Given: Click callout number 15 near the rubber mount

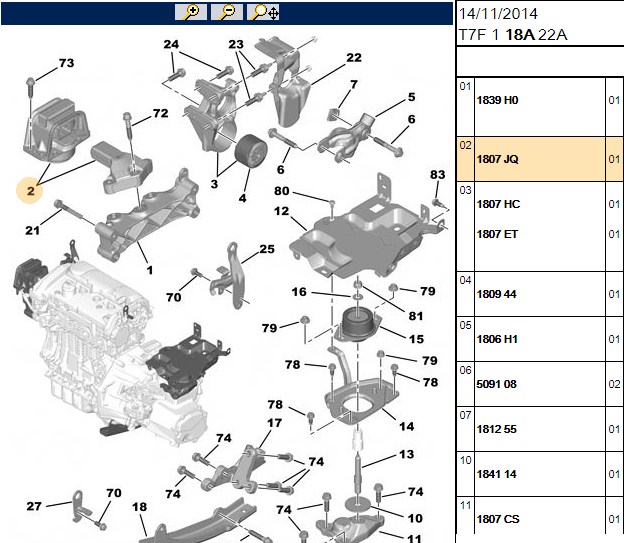Looking at the screenshot, I should [x=416, y=339].
